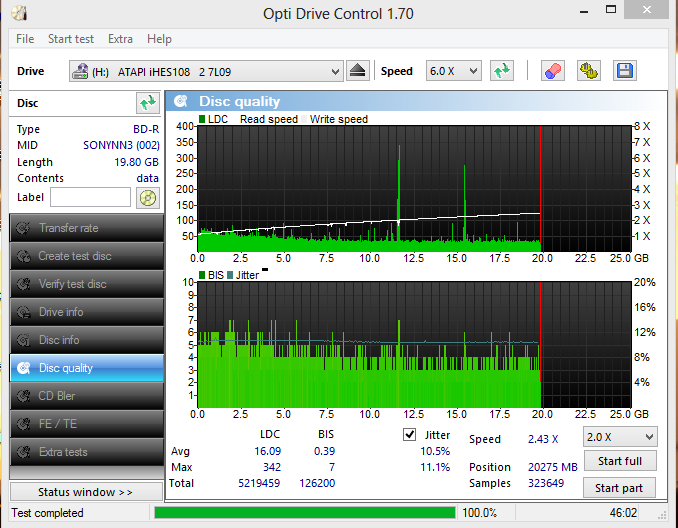This screenshot has width=678, height=528.
Task: Click the LDC legend color swatch
Action: point(202,119)
